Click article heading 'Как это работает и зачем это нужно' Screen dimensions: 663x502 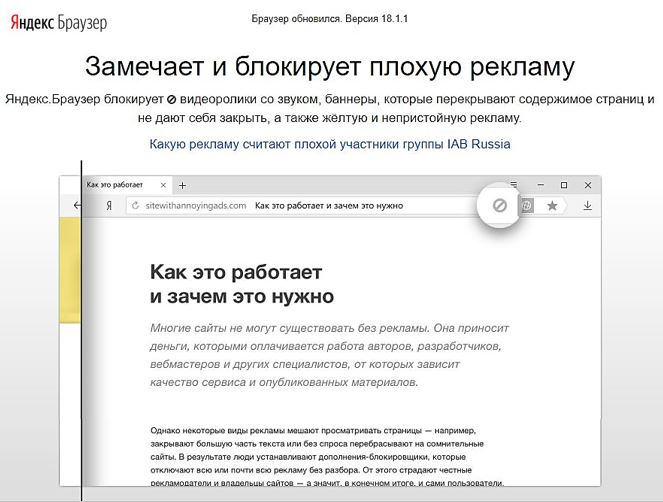(x=242, y=284)
